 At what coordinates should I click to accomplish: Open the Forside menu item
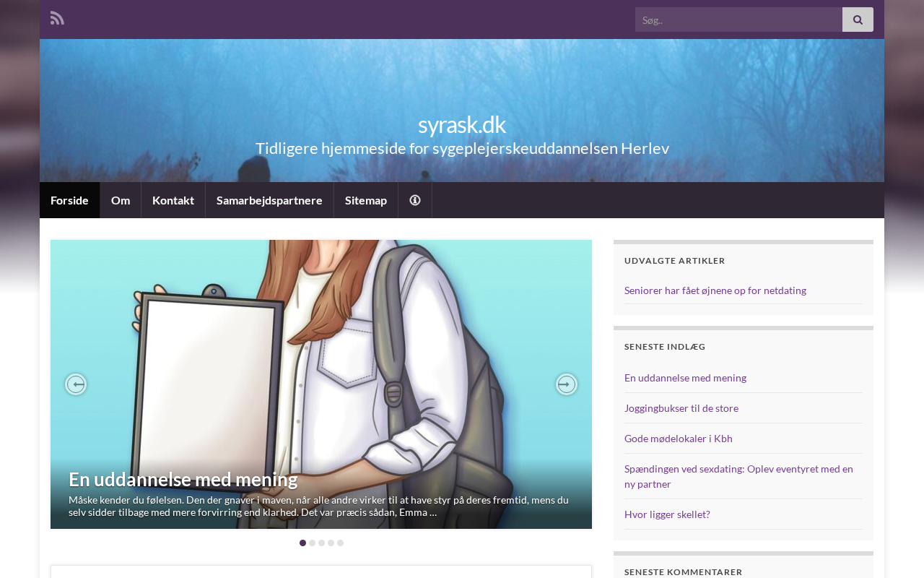click(69, 200)
